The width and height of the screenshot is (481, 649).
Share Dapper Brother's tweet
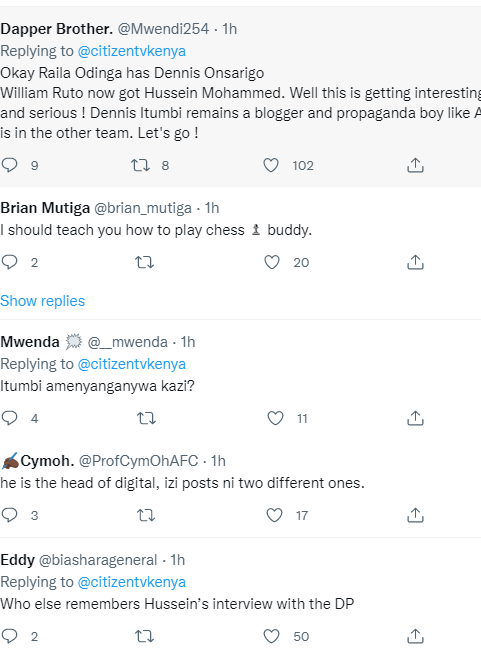tap(415, 165)
